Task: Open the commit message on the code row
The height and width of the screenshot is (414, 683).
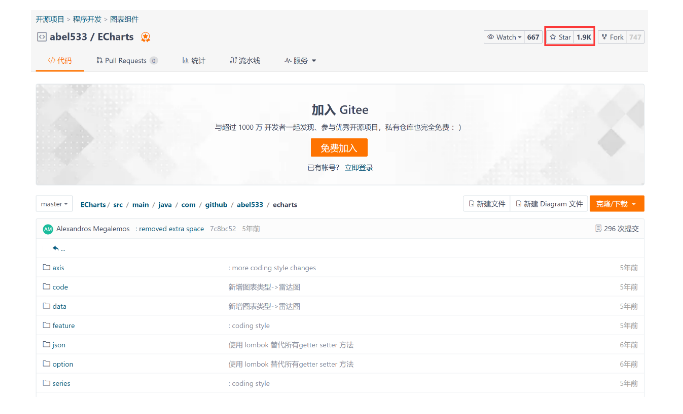Action: 264,287
